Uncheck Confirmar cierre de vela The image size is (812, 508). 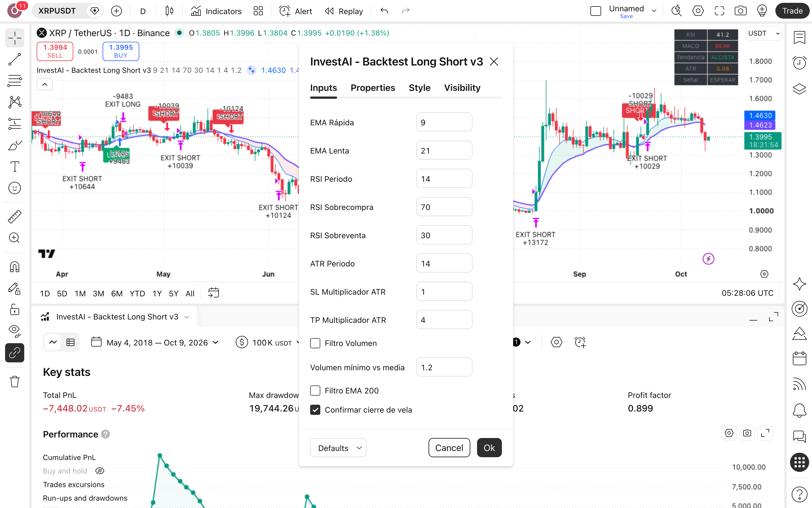tap(315, 410)
